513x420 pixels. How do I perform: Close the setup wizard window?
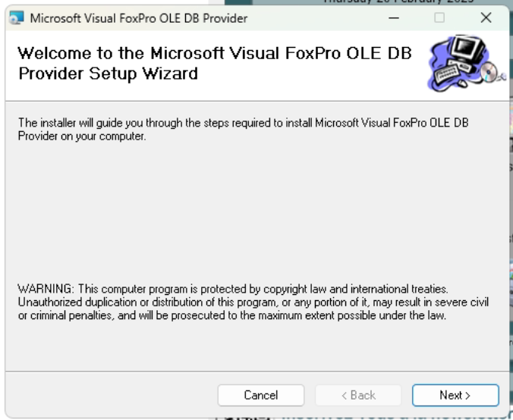pos(486,17)
